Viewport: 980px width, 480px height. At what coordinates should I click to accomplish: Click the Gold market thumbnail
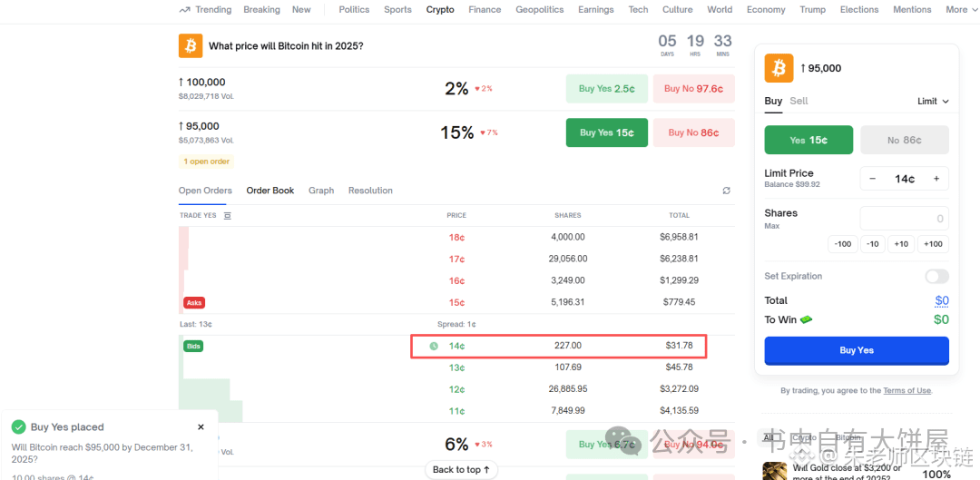pos(775,471)
